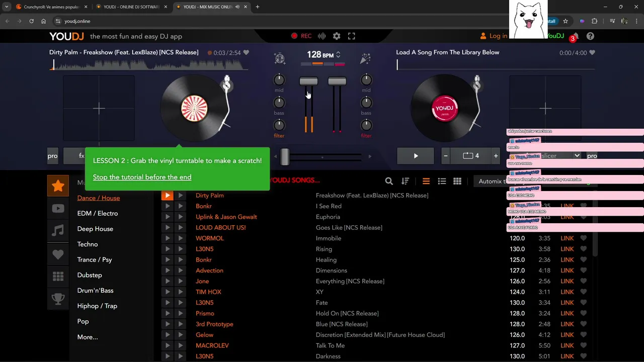This screenshot has width=644, height=362.
Task: Click the disco ball effect icon
Action: (x=280, y=58)
